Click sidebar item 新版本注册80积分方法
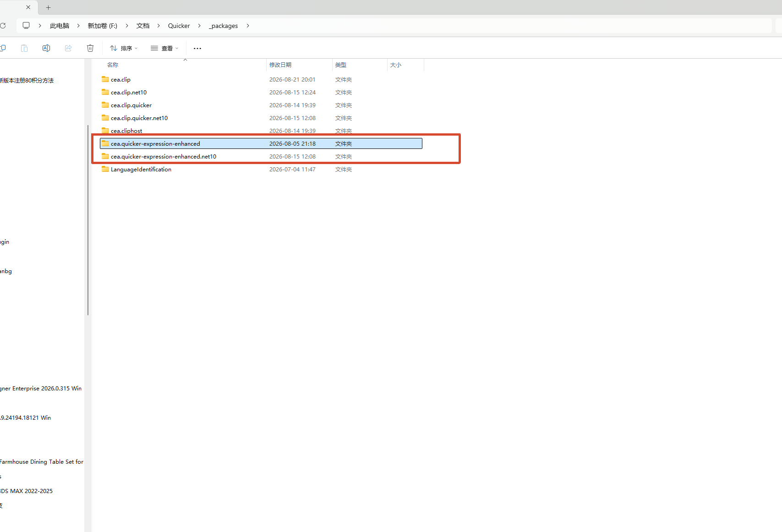 (x=27, y=80)
